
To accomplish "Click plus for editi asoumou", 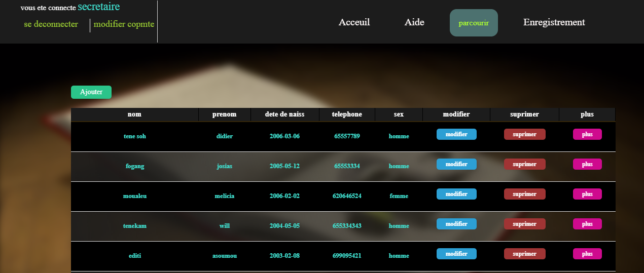I will point(587,254).
